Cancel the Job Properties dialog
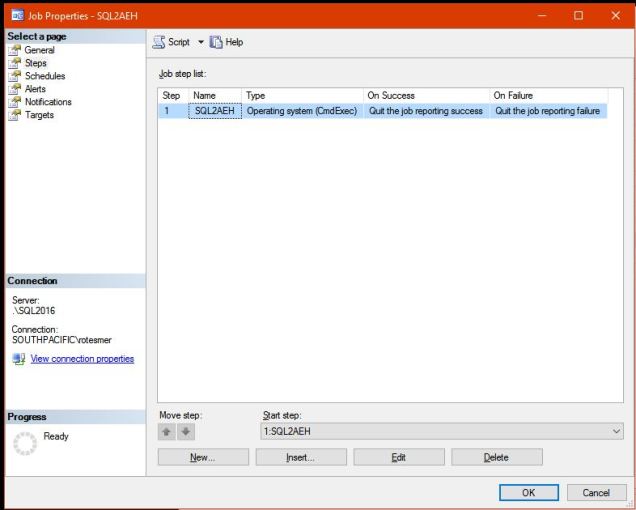636x510 pixels. 596,493
